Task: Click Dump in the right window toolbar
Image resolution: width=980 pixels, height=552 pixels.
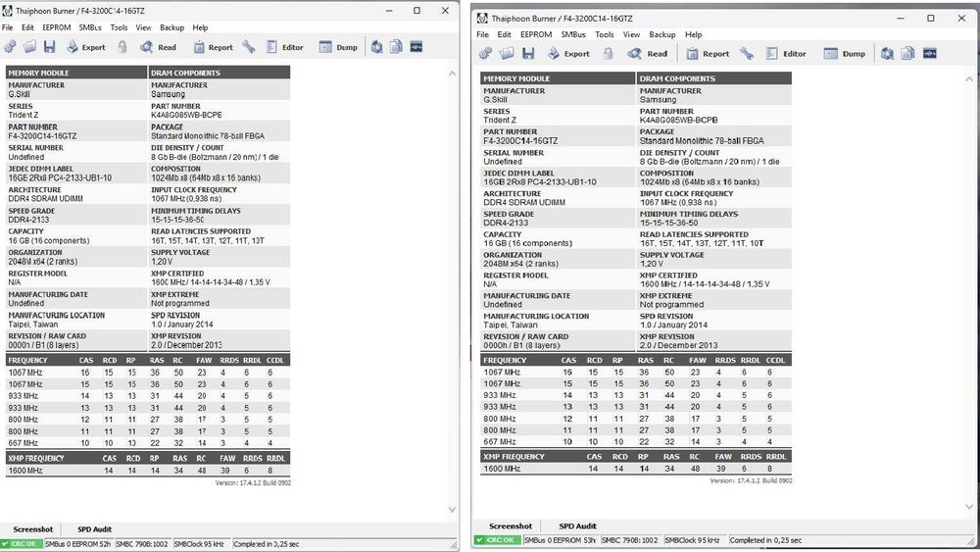Action: [845, 54]
